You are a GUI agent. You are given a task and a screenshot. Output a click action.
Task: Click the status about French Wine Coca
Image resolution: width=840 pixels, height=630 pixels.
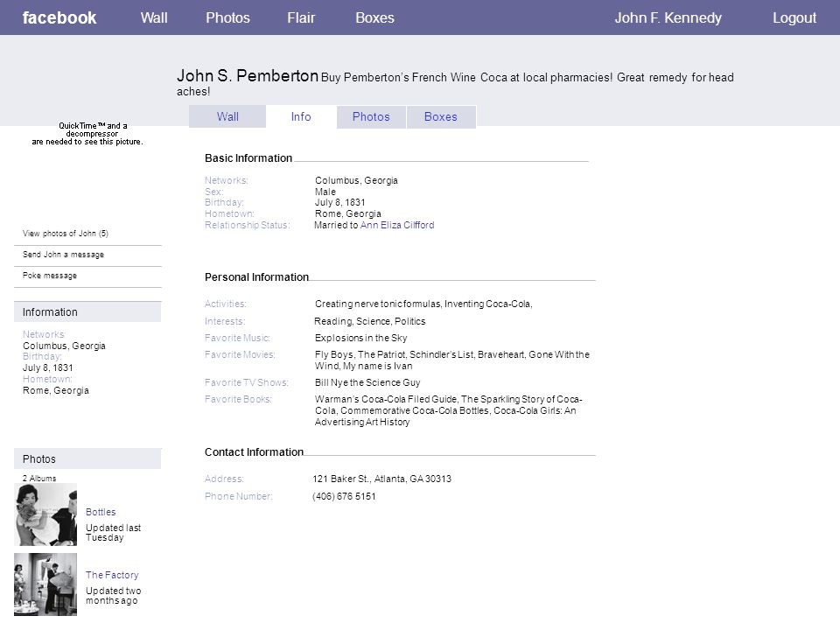tap(455, 84)
